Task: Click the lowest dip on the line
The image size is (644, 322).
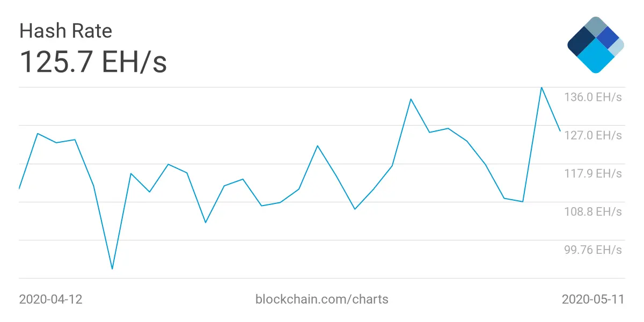Action: pos(112,268)
